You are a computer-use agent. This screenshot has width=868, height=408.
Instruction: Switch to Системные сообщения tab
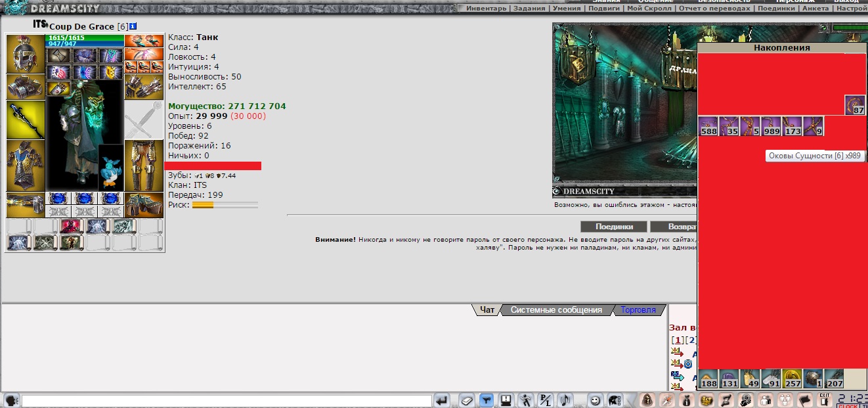tap(556, 310)
